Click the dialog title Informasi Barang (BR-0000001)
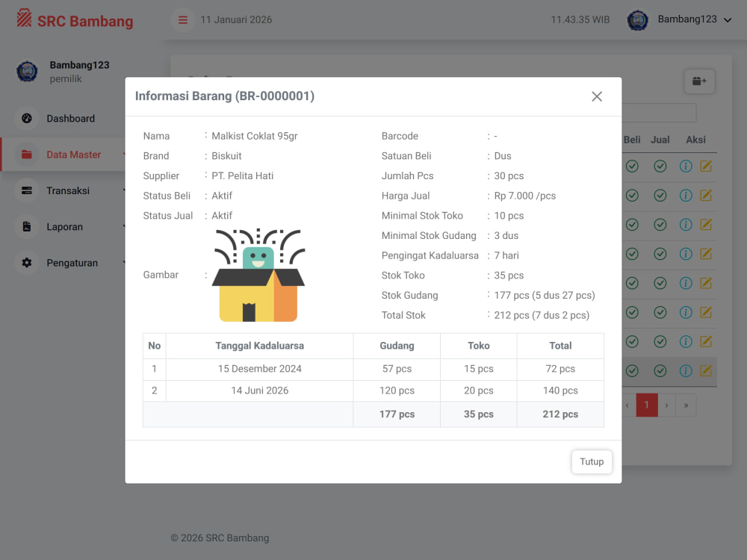The width and height of the screenshot is (747, 560). click(x=225, y=96)
